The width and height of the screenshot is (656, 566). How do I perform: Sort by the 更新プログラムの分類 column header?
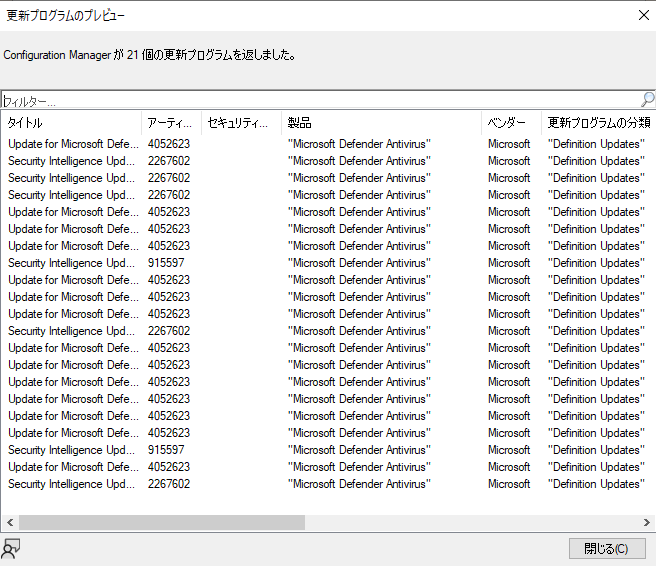599,123
